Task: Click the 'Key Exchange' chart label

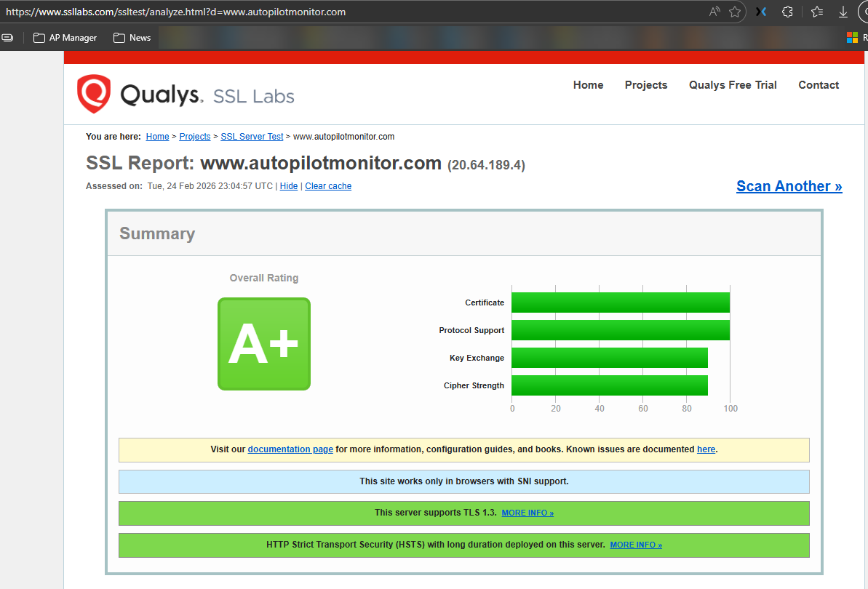Action: (477, 358)
